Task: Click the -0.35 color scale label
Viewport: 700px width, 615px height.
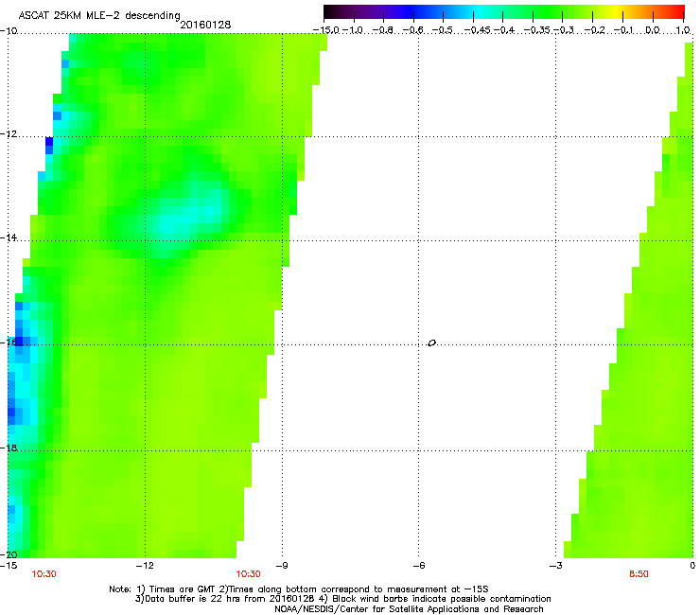Action: click(x=537, y=30)
